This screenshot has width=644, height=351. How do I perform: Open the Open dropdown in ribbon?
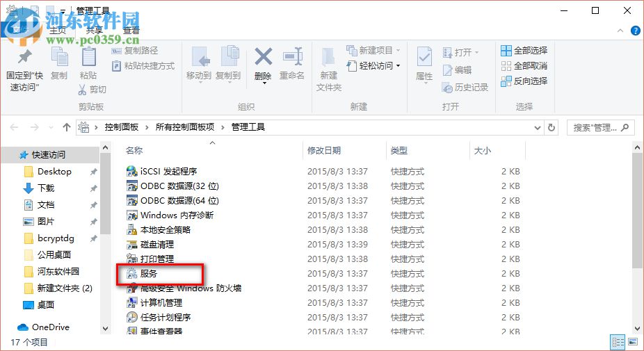click(x=461, y=53)
